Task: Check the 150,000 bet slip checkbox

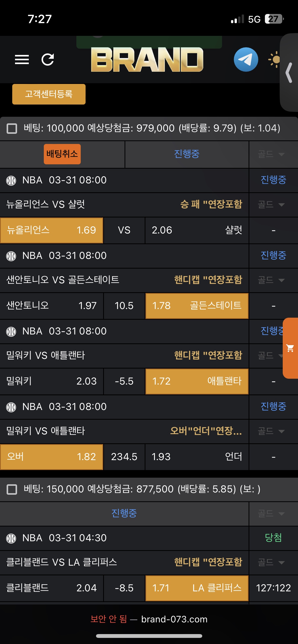Action: 12,489
